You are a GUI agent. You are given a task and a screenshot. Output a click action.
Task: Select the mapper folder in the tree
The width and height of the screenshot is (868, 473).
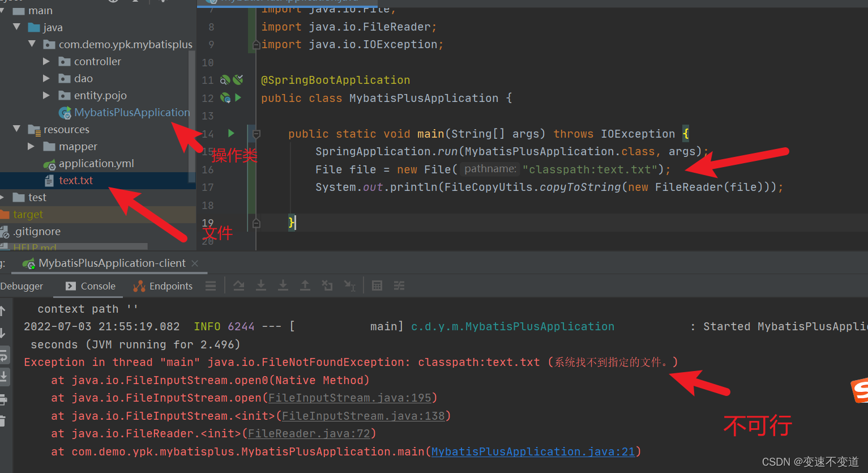(x=78, y=146)
